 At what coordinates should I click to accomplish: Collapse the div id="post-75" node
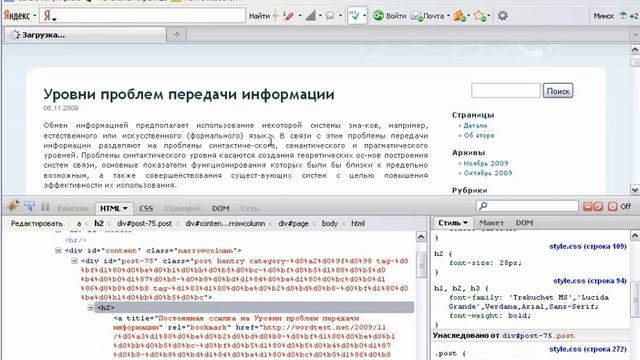tap(74, 261)
